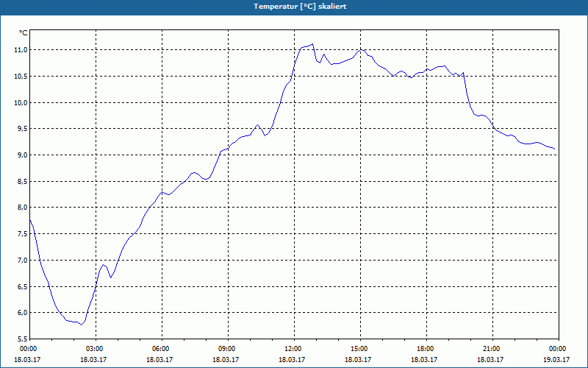Click the 19.03.17 date label
This screenshot has width=588, height=368.
click(x=556, y=359)
